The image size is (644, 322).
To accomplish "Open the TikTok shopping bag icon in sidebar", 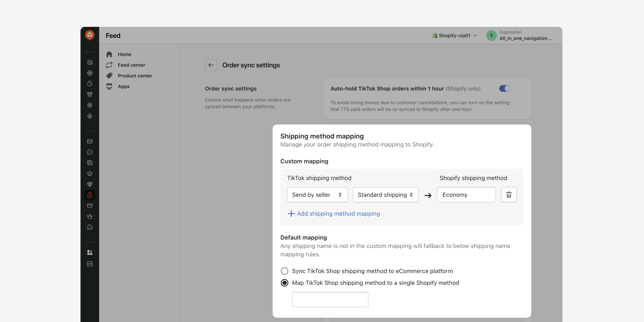I will tap(90, 195).
